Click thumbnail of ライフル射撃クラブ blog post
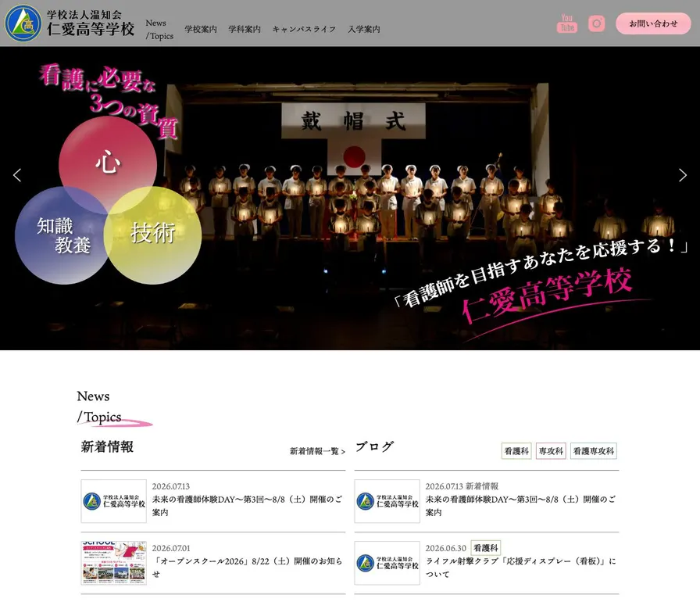Viewport: 700px width, 602px height. pos(387,563)
